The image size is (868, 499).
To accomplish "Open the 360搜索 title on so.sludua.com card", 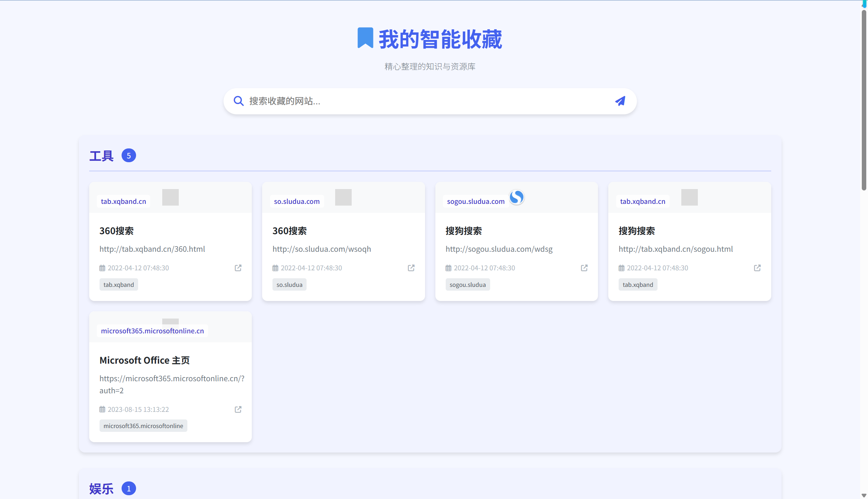I will pyautogui.click(x=290, y=231).
